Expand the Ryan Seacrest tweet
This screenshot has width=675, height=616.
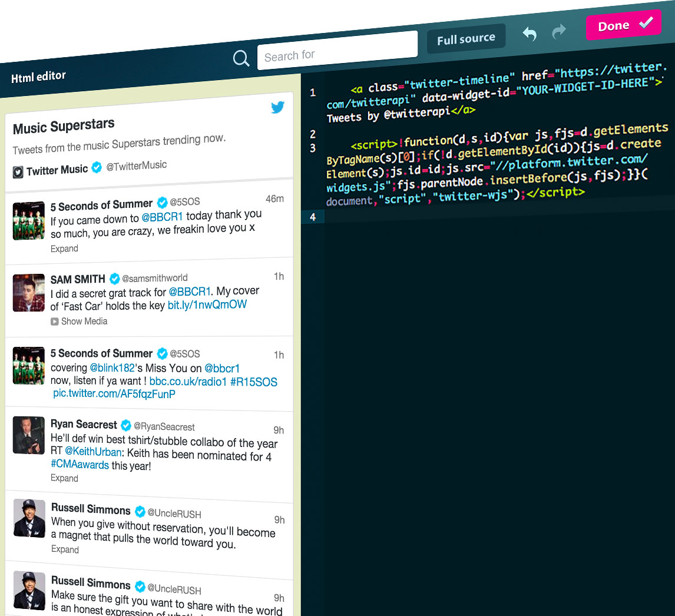click(64, 478)
